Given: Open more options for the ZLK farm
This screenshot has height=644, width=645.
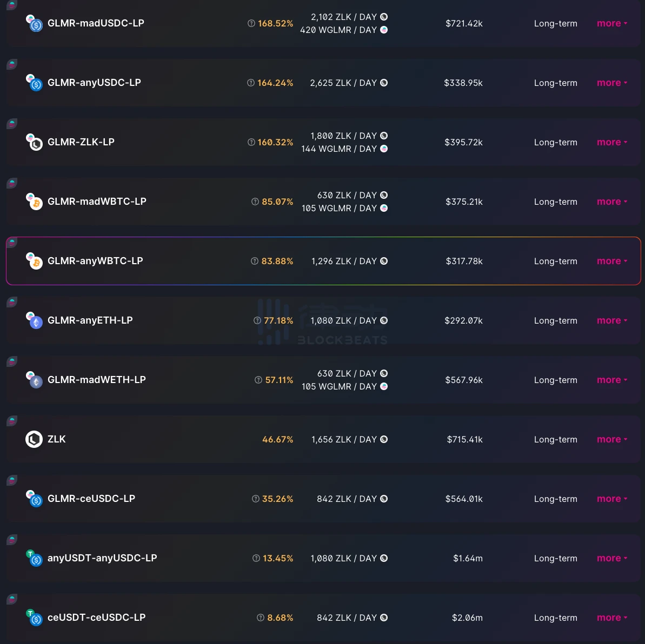Looking at the screenshot, I should (611, 439).
